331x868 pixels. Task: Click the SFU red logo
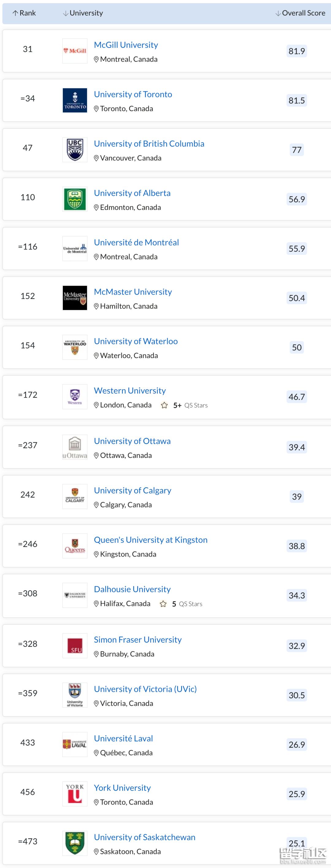(75, 646)
